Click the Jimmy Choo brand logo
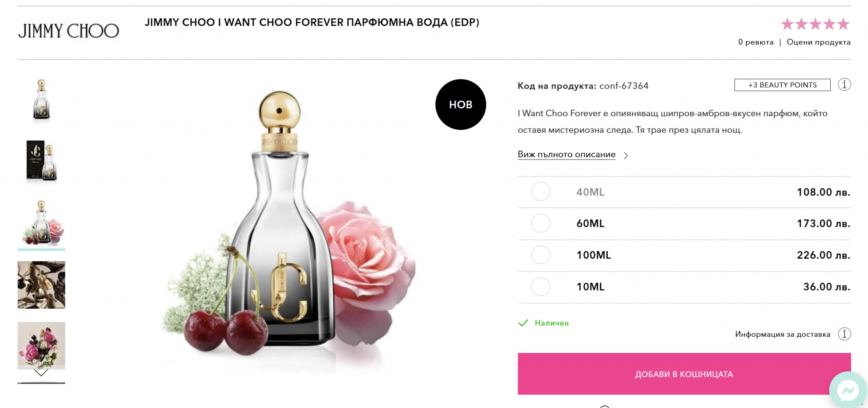This screenshot has height=408, width=868. [x=68, y=31]
